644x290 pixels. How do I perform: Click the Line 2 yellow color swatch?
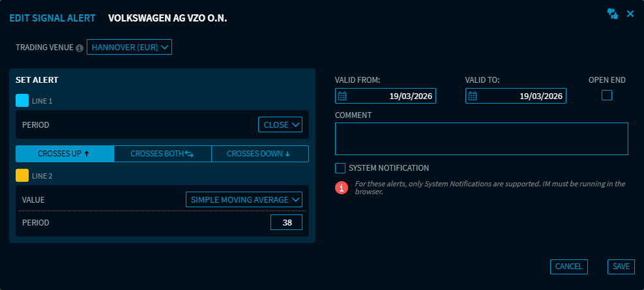coord(22,175)
